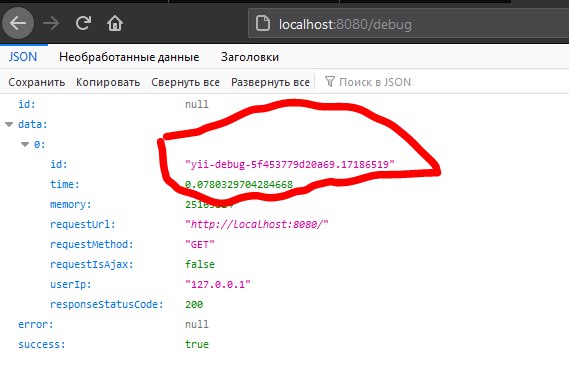Open the Необработанные данные tab
This screenshot has width=569, height=371.
coord(129,57)
